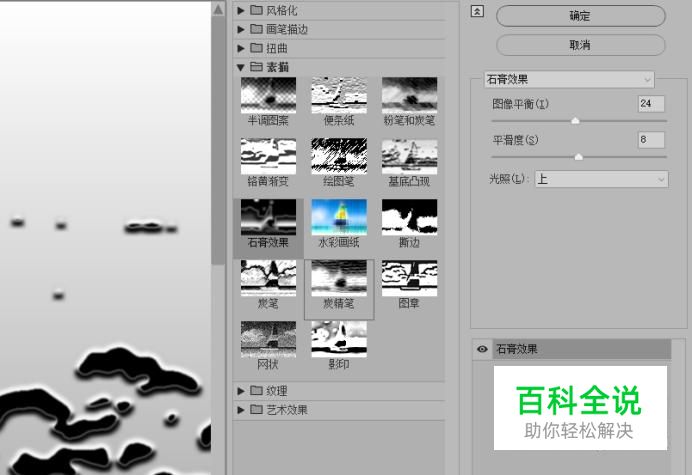The height and width of the screenshot is (475, 692).
Task: Collapse the 素描 filter folder
Action: click(241, 67)
